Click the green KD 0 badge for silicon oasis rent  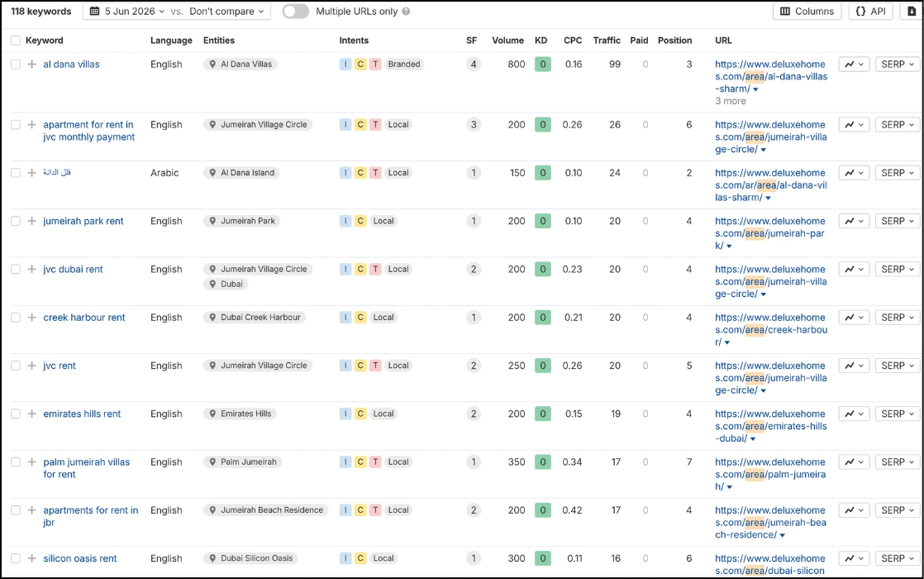(x=543, y=558)
